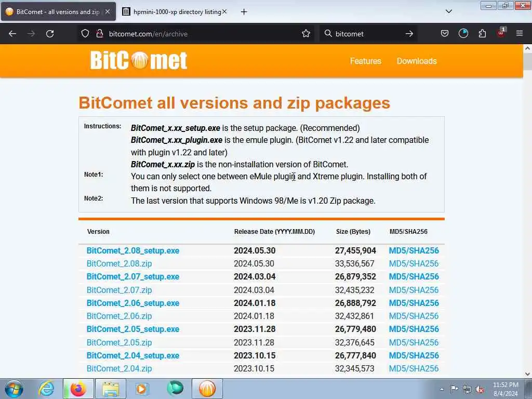Download BitComet_2.06.zip
Image resolution: width=532 pixels, height=399 pixels.
[119, 316]
